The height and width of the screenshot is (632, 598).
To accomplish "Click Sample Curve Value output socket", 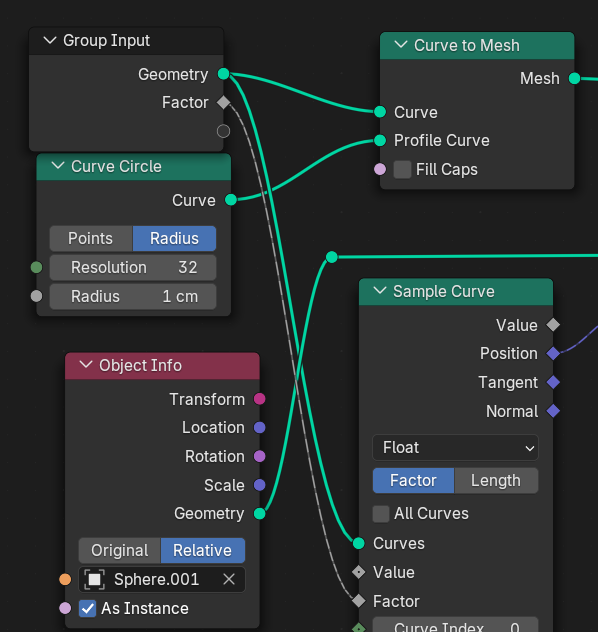I will tap(553, 325).
